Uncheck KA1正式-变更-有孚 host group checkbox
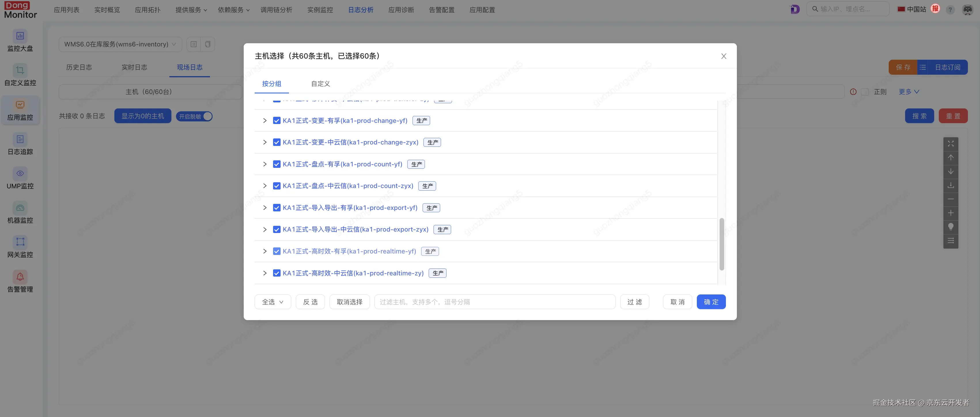Screen dimensions: 980x417 click(x=277, y=121)
